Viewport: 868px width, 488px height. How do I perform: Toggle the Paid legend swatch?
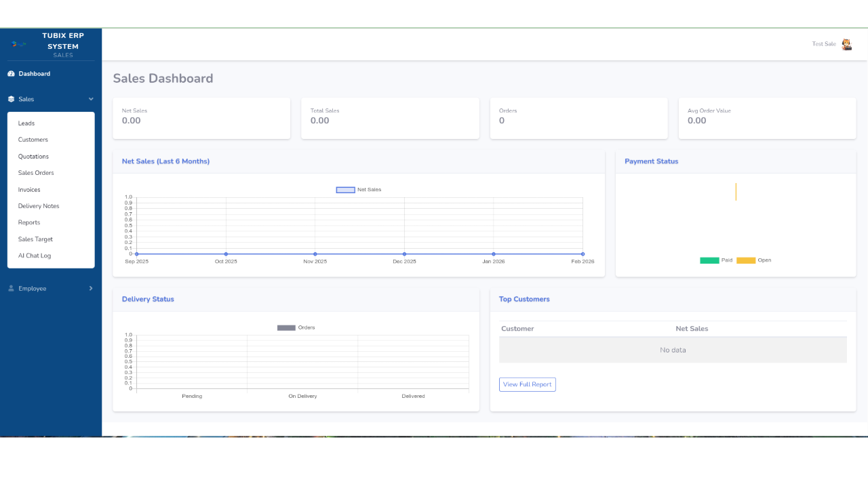tap(709, 260)
